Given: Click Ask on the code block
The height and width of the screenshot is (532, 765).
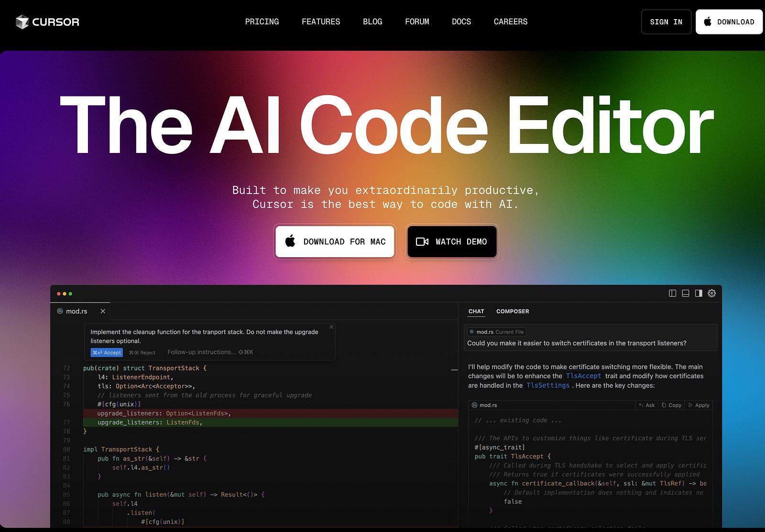Looking at the screenshot, I should pyautogui.click(x=647, y=405).
